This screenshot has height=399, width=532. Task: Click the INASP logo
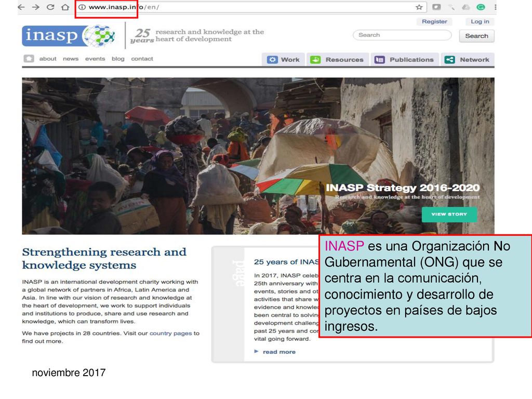tap(69, 35)
